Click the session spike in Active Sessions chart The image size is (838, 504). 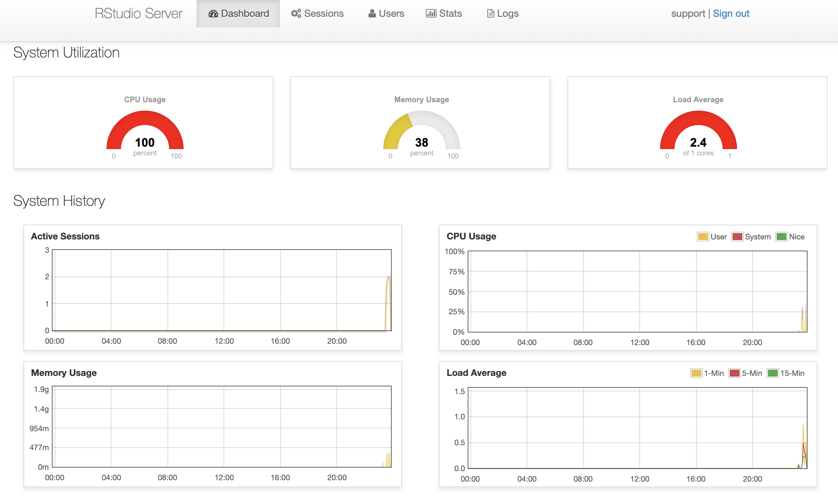point(388,304)
